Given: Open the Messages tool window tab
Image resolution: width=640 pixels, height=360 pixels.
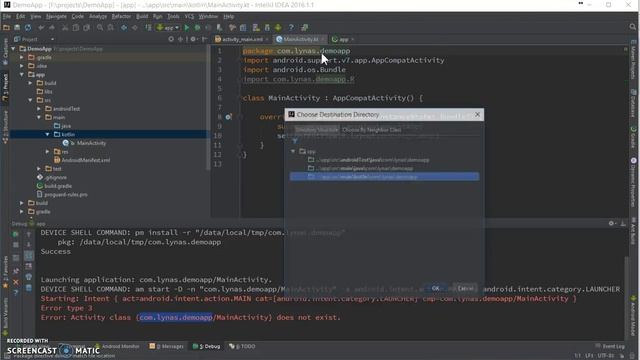Looking at the screenshot, I should pos(167,346).
